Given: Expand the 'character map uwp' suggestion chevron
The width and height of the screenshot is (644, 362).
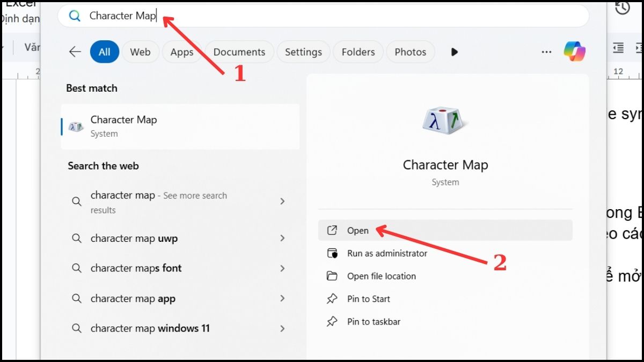Looking at the screenshot, I should coord(282,238).
